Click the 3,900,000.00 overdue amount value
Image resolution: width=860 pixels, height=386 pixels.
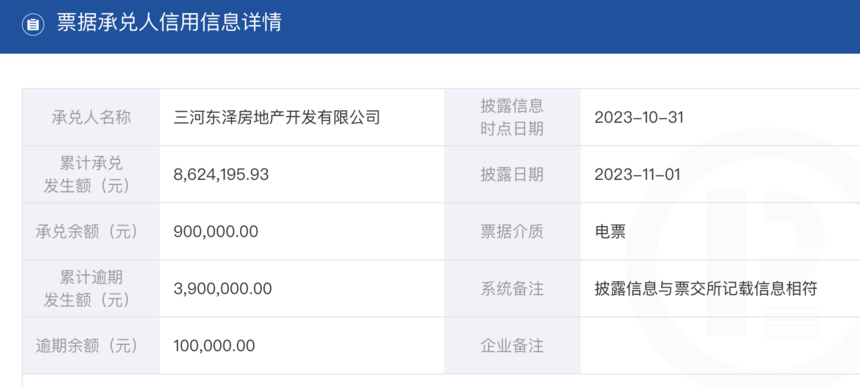(223, 289)
